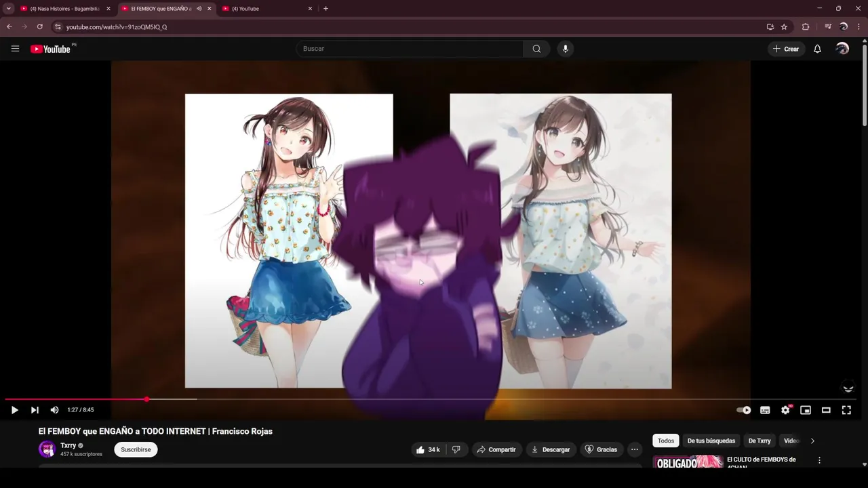The width and height of the screenshot is (868, 488).
Task: Open EL CULTO de FEMBOYS suggested video
Action: 761,462
